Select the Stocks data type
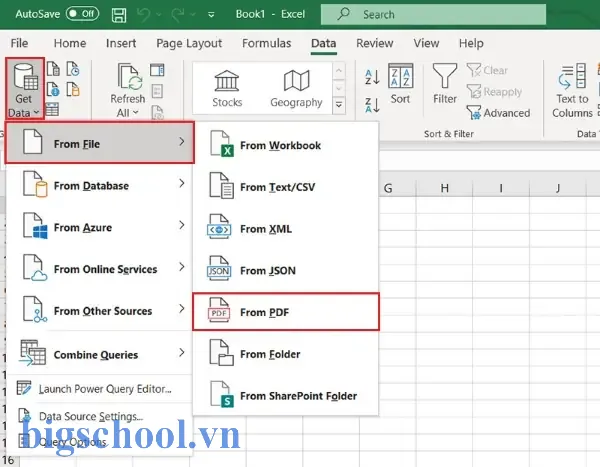This screenshot has height=467, width=600. 227,89
